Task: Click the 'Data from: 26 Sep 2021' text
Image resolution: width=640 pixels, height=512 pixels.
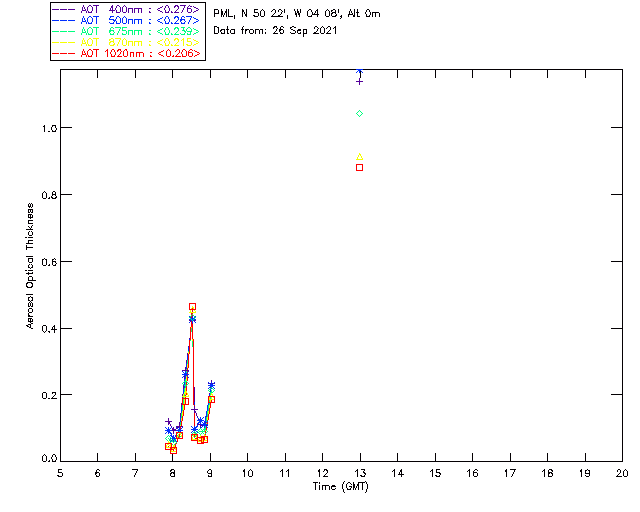Action: point(275,31)
